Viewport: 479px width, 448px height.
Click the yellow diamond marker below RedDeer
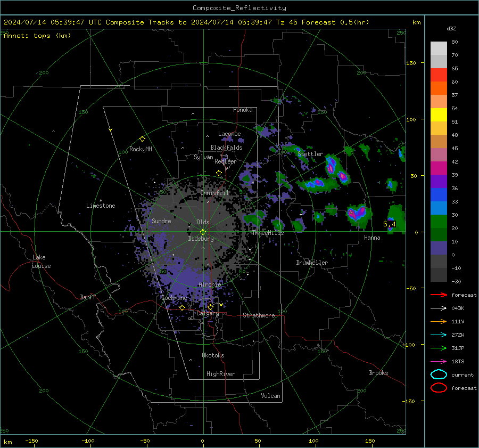[x=219, y=173]
